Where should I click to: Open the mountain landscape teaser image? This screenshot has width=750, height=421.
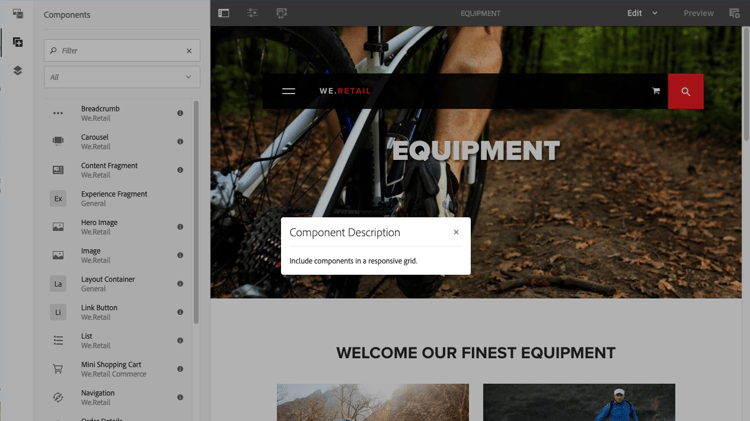[373, 402]
